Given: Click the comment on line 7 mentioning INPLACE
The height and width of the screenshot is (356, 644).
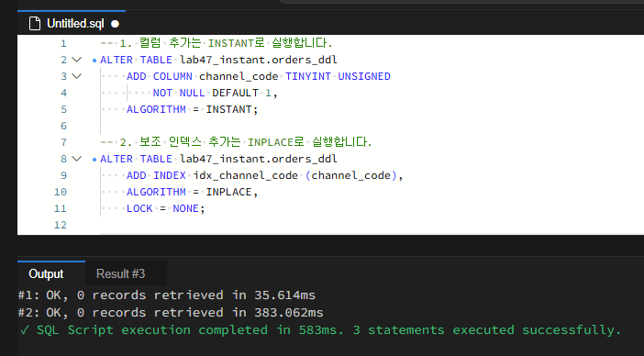Looking at the screenshot, I should click(236, 142).
